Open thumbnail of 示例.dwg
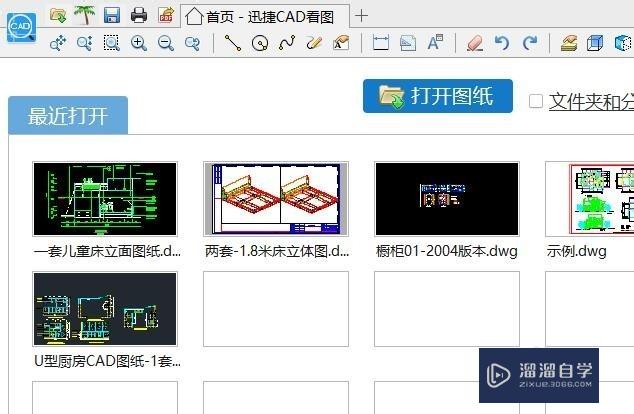634x414 pixels. pos(590,199)
